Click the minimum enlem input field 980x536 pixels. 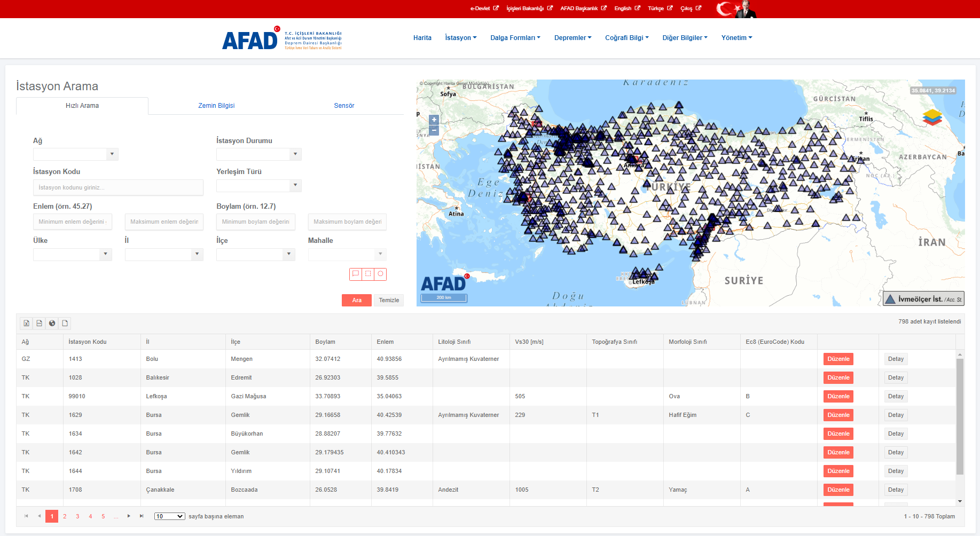[x=73, y=222]
